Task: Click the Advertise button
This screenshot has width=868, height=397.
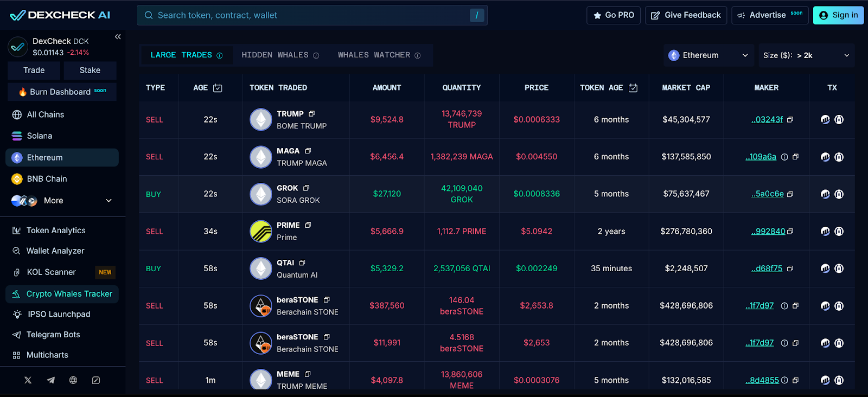Action: click(770, 15)
